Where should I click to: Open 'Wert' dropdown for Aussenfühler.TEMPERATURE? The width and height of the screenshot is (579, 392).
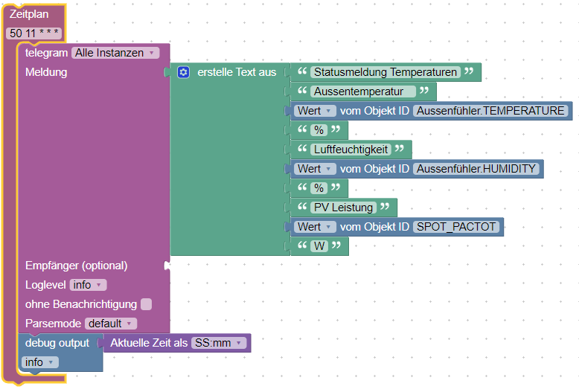pyautogui.click(x=315, y=111)
